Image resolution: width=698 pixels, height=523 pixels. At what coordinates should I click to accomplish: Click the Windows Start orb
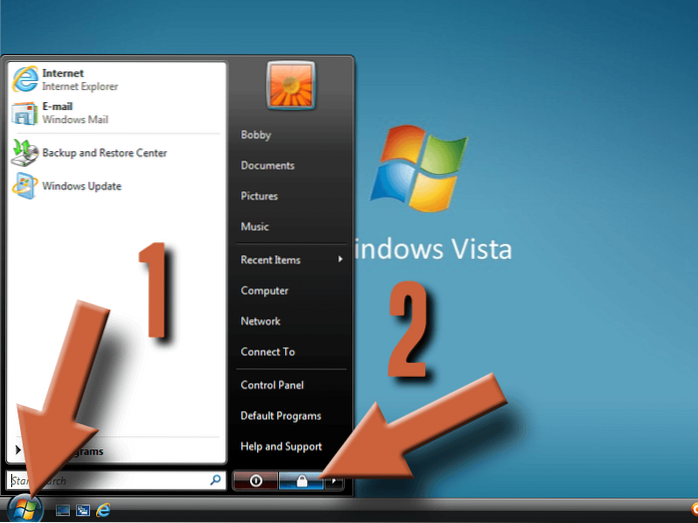coord(25,508)
